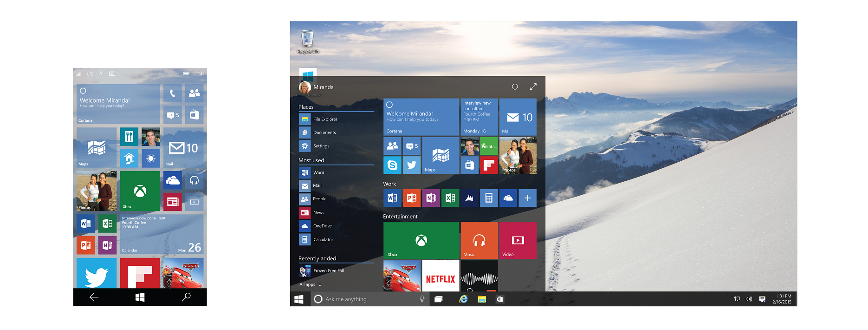Image resolution: width=868 pixels, height=330 pixels.
Task: Open the Action Center notifications icon
Action: coord(762,299)
